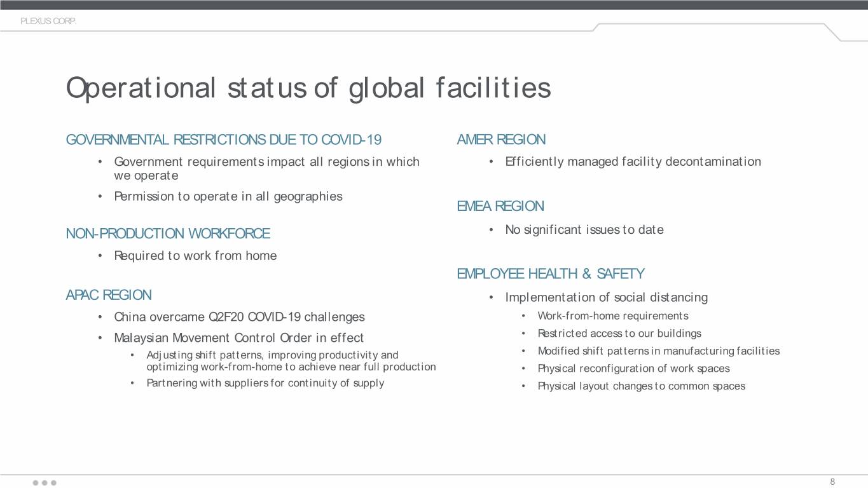Click bullet Implementation of social distancing

click(606, 297)
